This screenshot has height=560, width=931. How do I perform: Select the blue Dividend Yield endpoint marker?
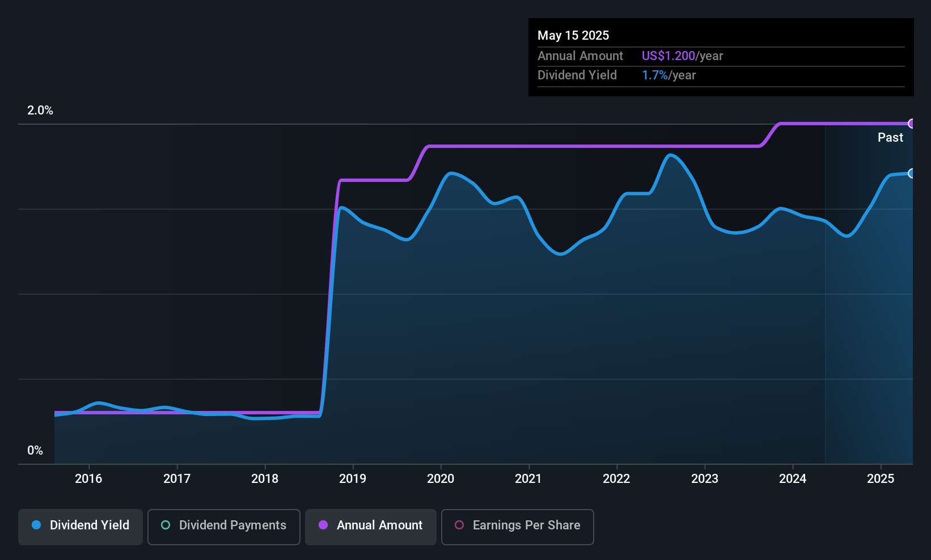(912, 173)
